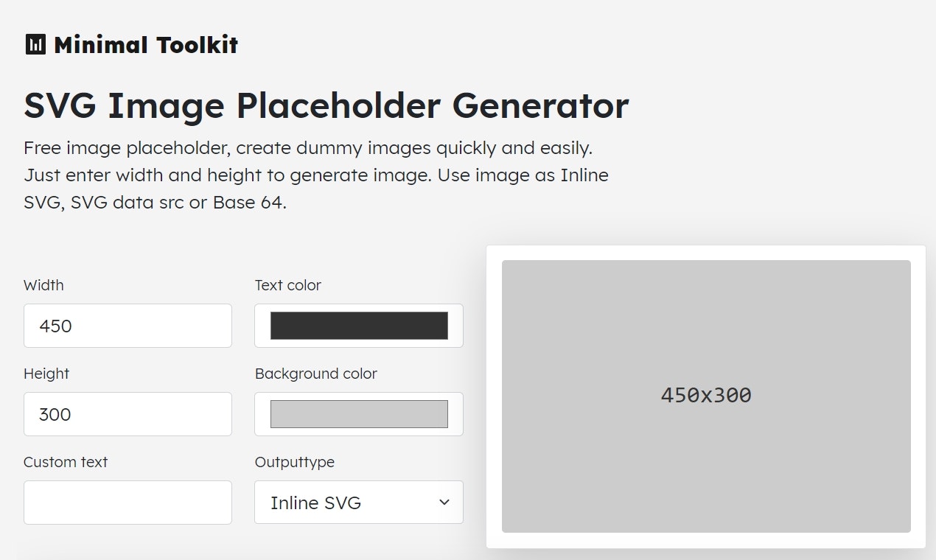Viewport: 936px width, 560px height.
Task: Select the dark Text color swatch
Action: [x=358, y=325]
